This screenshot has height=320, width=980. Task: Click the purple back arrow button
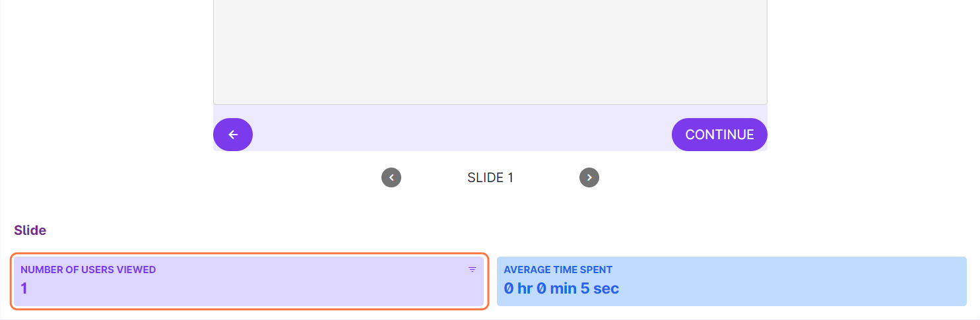coord(233,135)
